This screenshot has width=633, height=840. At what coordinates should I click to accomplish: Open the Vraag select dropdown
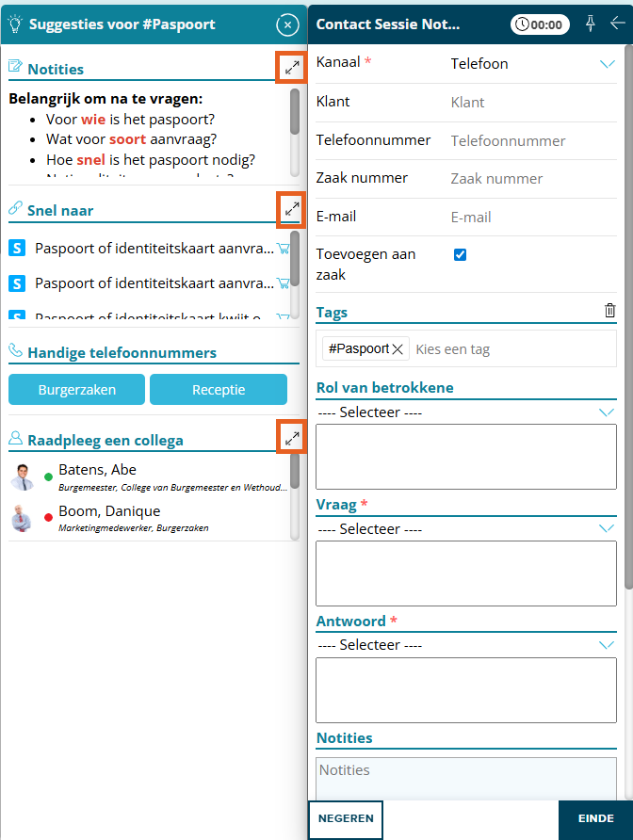pos(466,529)
